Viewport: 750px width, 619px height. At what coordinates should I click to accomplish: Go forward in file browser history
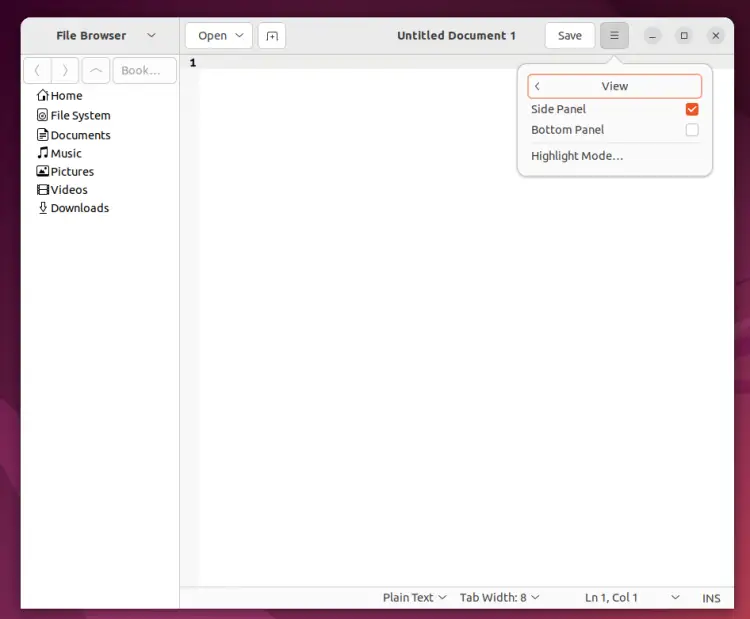[x=65, y=71]
